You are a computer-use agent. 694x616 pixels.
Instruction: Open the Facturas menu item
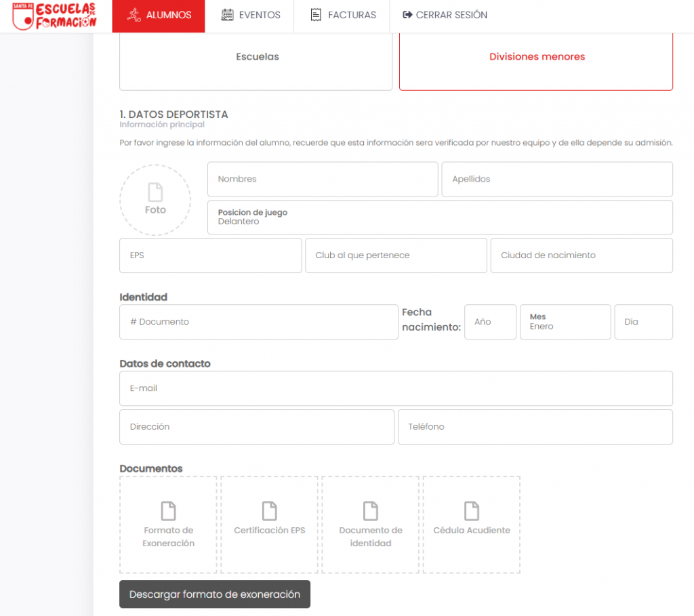tap(342, 15)
